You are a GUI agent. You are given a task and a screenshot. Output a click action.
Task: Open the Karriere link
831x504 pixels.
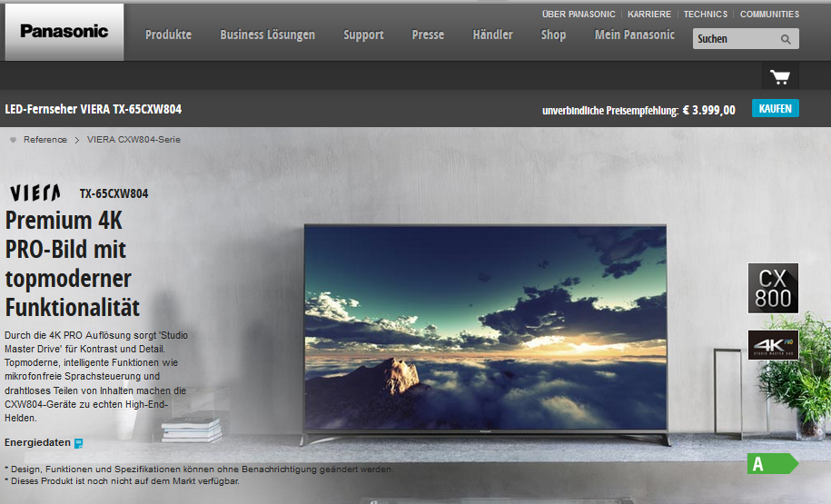click(649, 15)
